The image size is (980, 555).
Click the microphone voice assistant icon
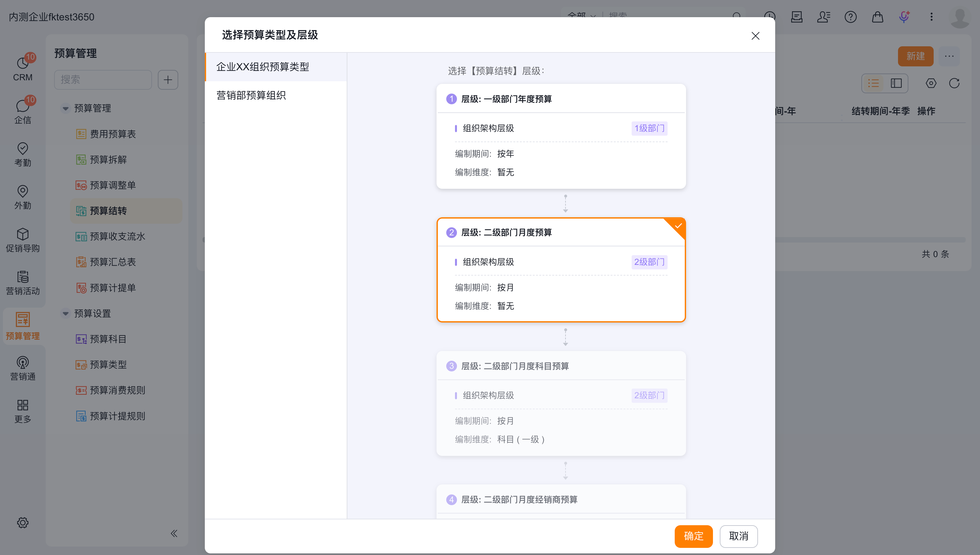(x=904, y=17)
